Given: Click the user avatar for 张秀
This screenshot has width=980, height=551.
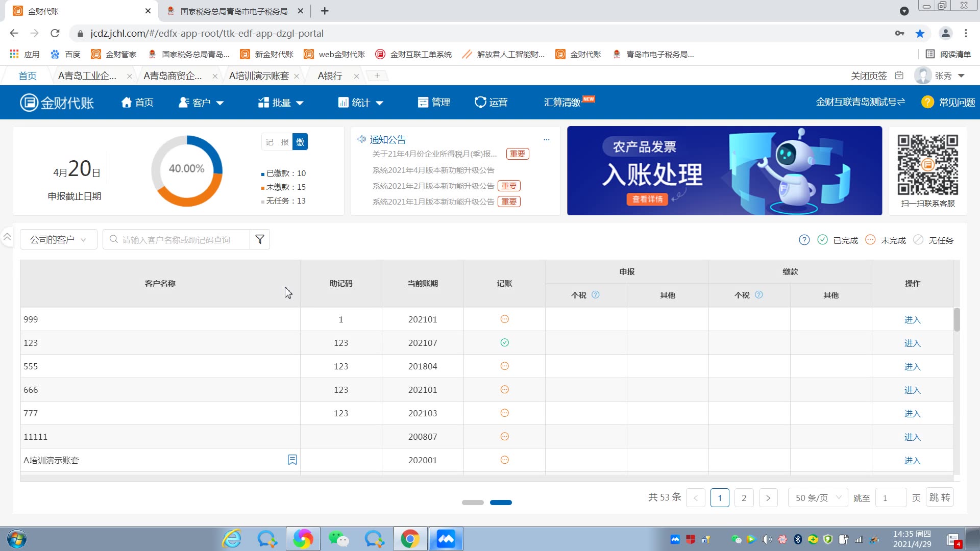Looking at the screenshot, I should 923,76.
